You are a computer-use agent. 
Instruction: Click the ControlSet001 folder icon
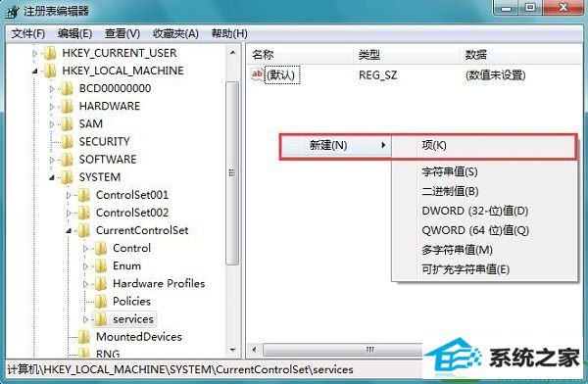(x=83, y=195)
